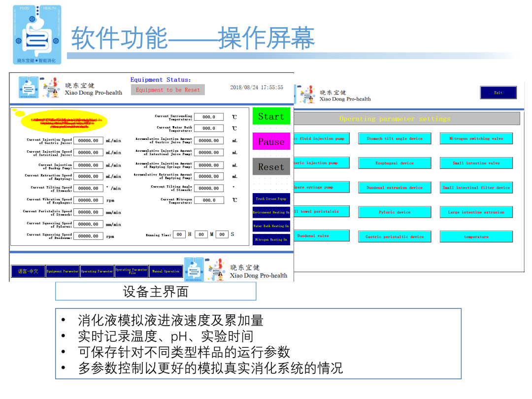Click Exit in the parameter settings window
Image resolution: width=532 pixels, height=399 pixels.
pyautogui.click(x=498, y=93)
